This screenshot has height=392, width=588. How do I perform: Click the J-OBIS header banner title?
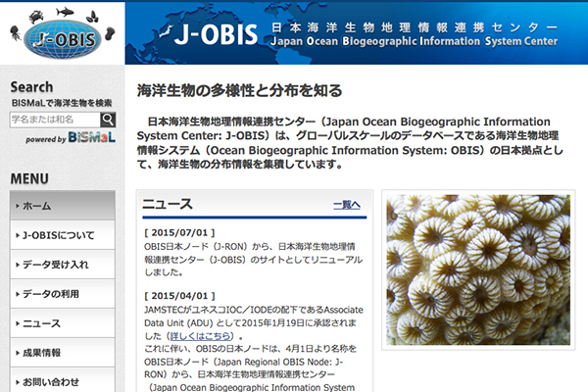click(216, 34)
